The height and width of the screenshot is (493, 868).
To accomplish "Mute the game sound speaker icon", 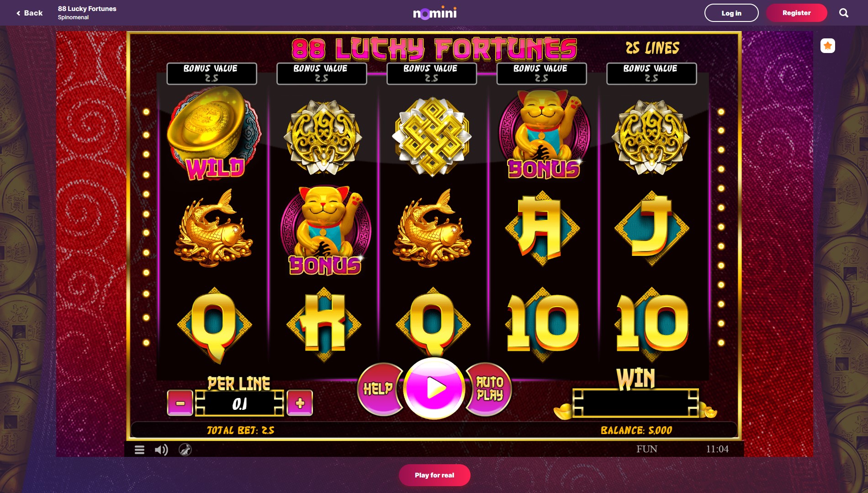I will point(161,450).
